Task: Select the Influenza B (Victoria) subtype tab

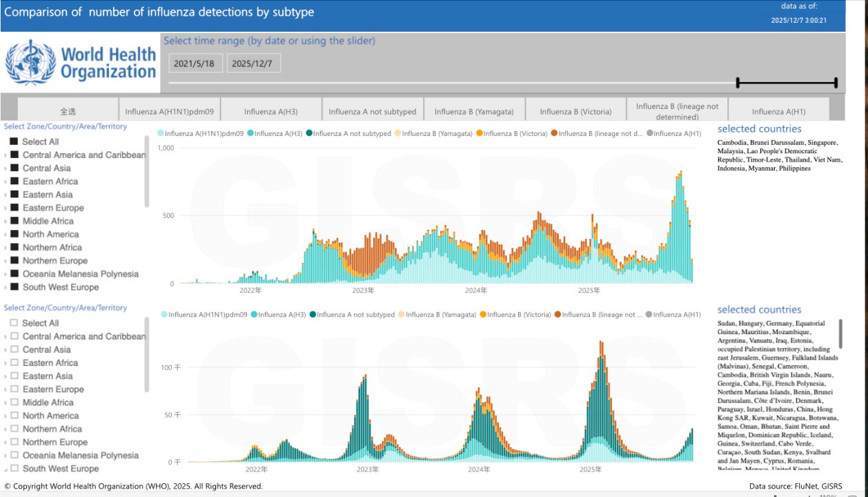Action: pyautogui.click(x=575, y=111)
